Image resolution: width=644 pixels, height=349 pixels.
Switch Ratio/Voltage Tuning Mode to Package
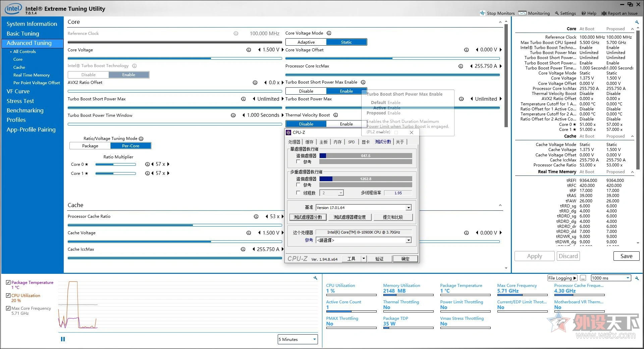pos(90,146)
